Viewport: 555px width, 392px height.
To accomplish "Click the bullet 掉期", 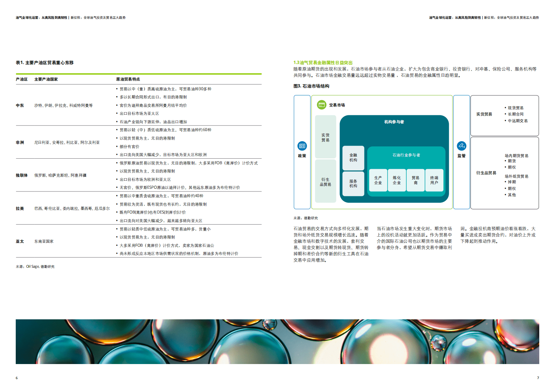I will point(512,182).
